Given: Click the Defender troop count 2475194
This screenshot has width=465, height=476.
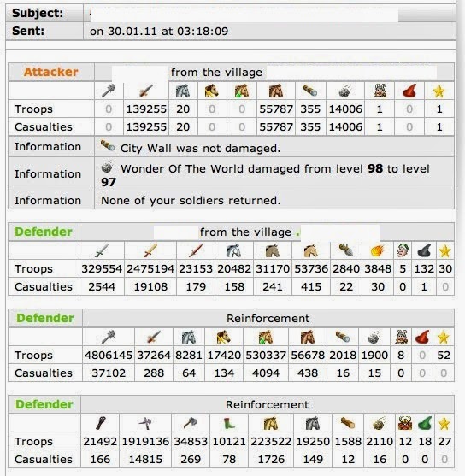Looking at the screenshot, I should 150,269.
